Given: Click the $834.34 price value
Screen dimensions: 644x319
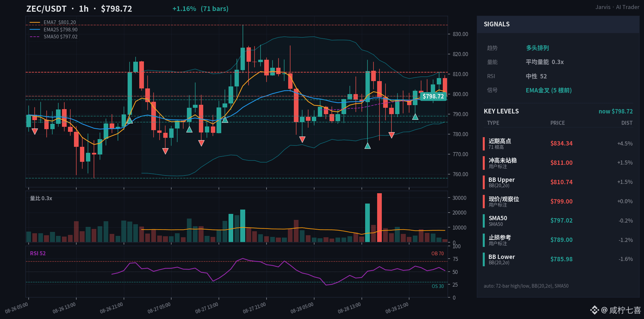Looking at the screenshot, I should (561, 143).
